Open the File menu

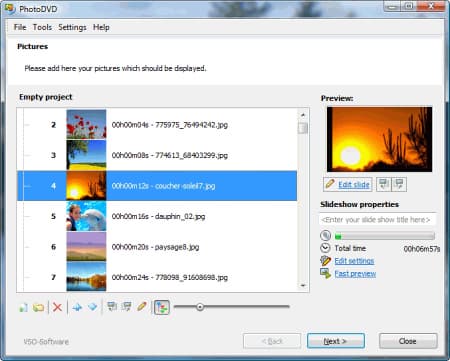pyautogui.click(x=20, y=27)
